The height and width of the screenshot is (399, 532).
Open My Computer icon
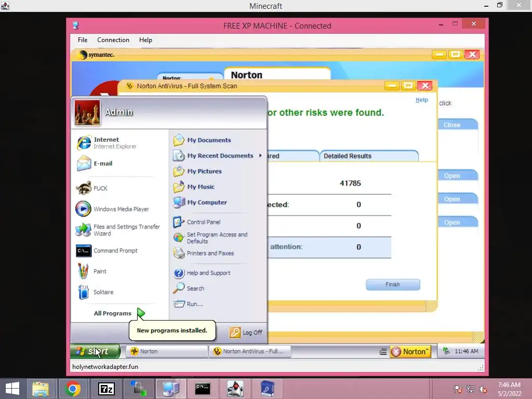(x=179, y=202)
